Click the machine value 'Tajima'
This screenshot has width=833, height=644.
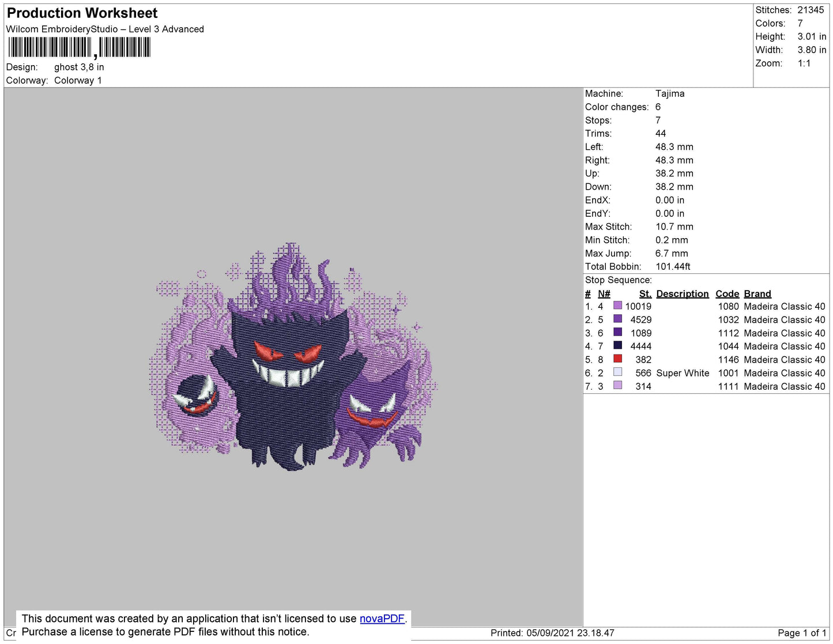pyautogui.click(x=670, y=94)
